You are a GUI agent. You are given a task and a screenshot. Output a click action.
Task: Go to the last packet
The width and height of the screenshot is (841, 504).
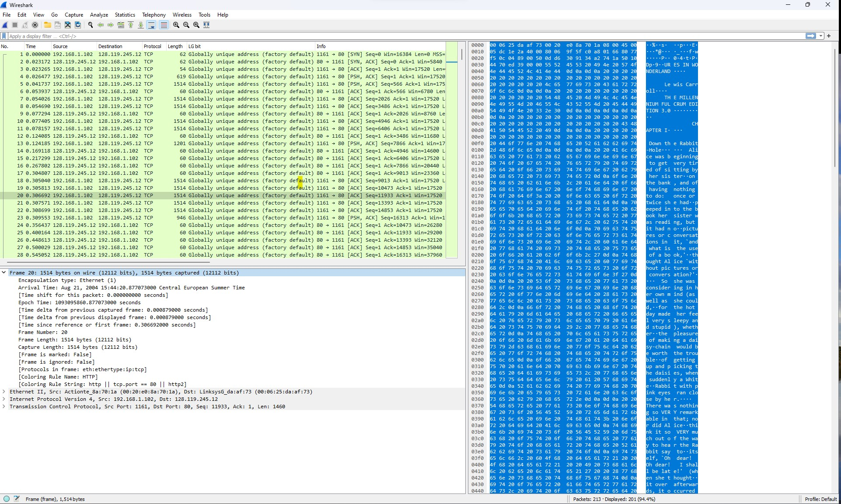(x=140, y=25)
